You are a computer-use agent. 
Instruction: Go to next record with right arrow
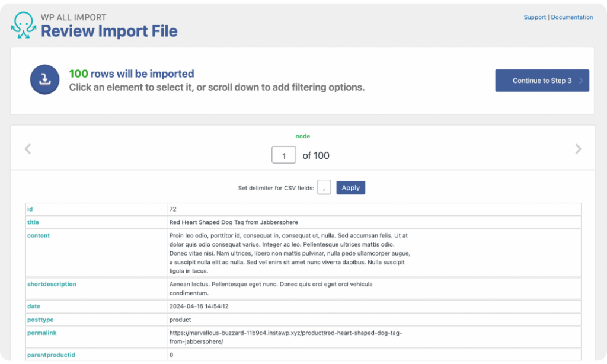[x=578, y=149]
